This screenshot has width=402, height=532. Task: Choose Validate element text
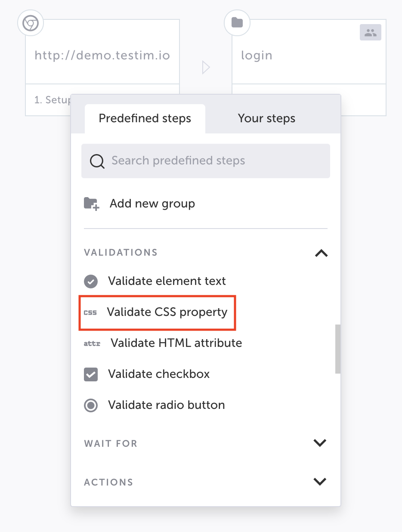pos(167,281)
